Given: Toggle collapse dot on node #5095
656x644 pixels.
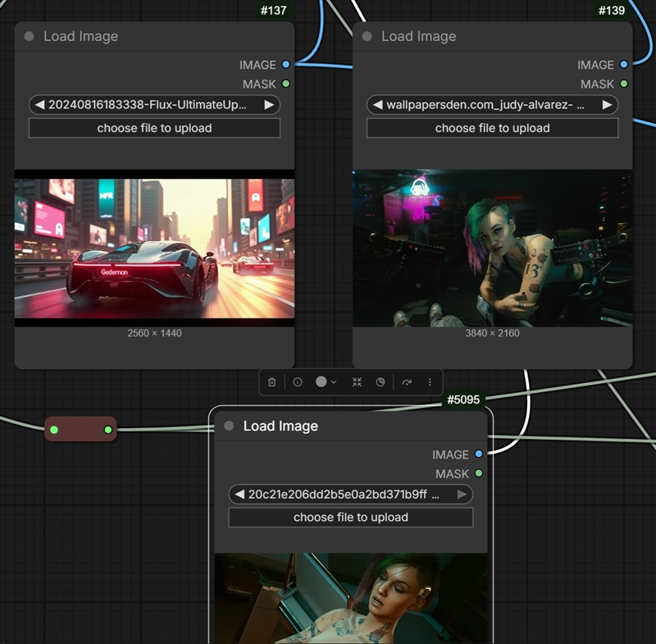Looking at the screenshot, I should pos(229,426).
